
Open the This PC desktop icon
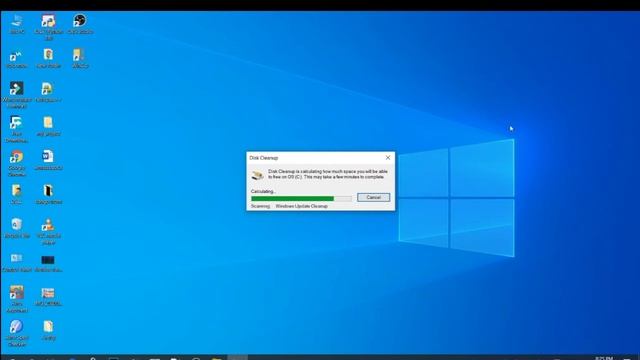click(17, 24)
